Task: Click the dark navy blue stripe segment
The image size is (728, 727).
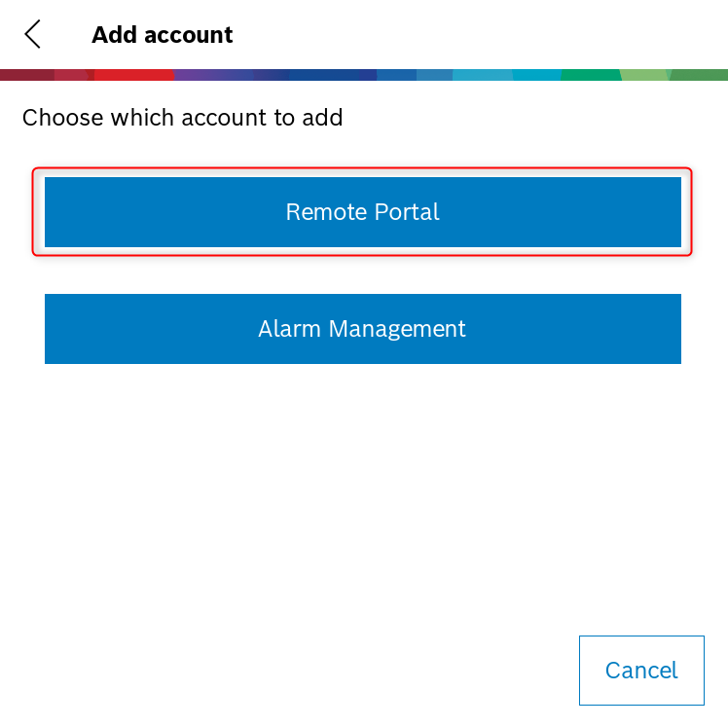Action: pyautogui.click(x=331, y=75)
